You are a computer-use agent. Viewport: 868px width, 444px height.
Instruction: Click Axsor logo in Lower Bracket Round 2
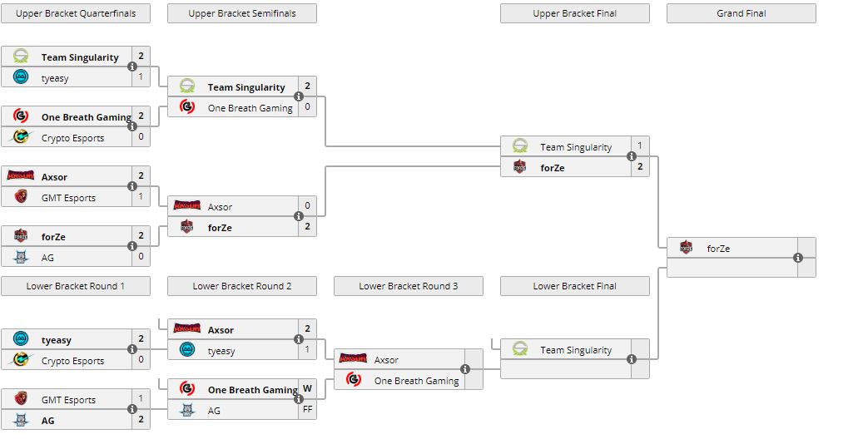coord(187,329)
